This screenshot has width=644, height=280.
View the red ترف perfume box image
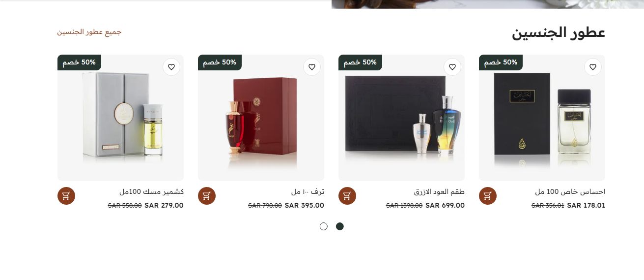coord(261,118)
